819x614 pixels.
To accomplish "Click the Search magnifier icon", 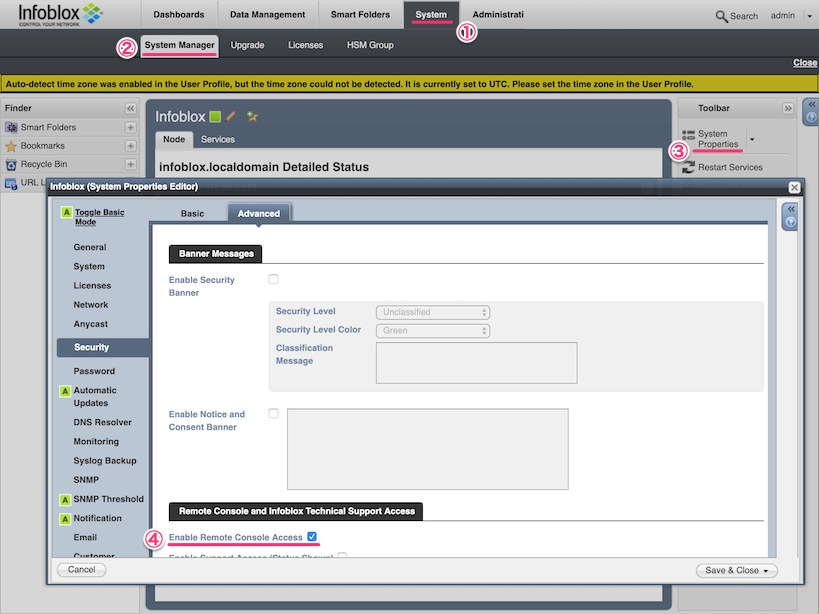I will [721, 16].
